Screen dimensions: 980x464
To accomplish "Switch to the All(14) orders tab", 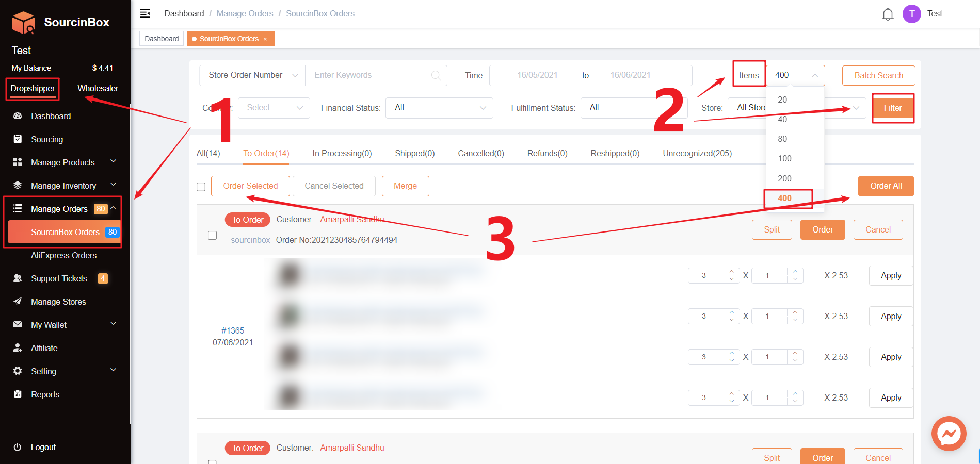I will pos(208,153).
